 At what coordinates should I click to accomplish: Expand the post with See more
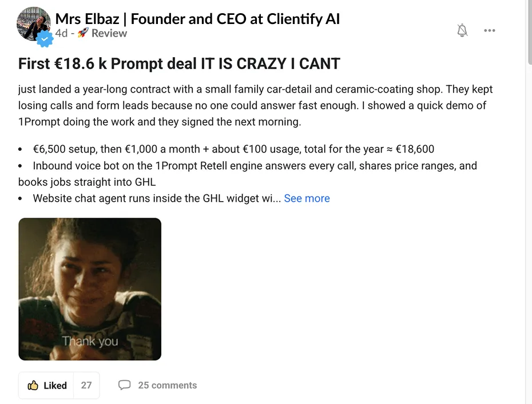[307, 198]
